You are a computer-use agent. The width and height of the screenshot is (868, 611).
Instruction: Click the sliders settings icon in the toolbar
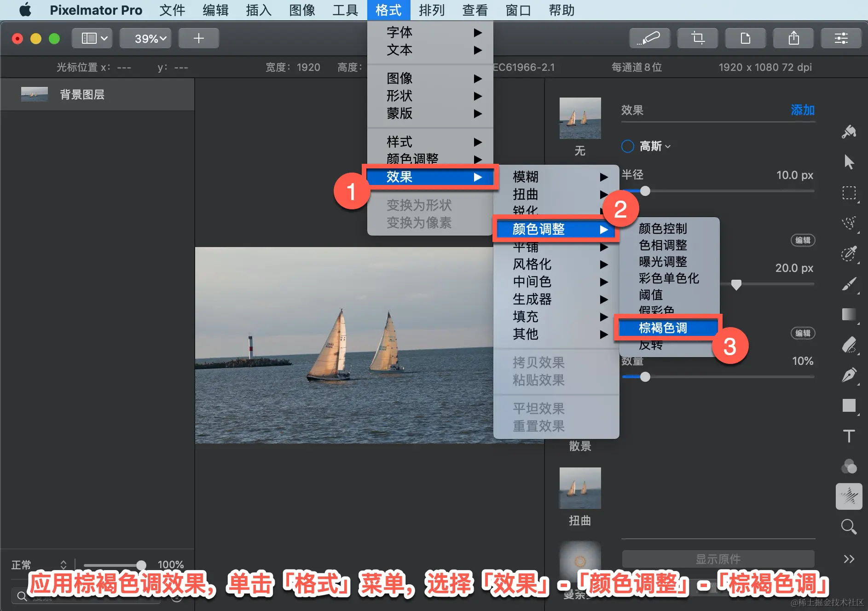click(x=841, y=38)
